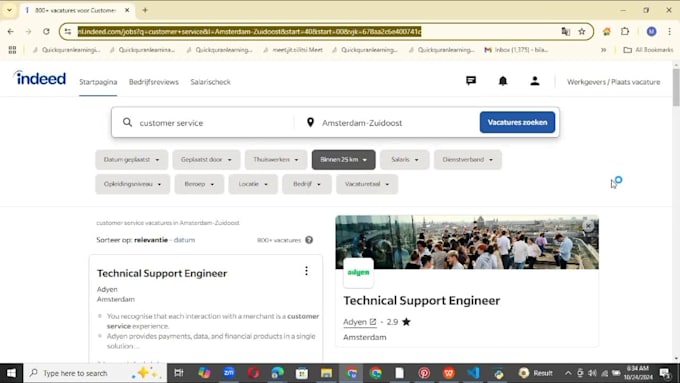Expand the Locatie filter
Screen dimensions: 680x383
253,184
